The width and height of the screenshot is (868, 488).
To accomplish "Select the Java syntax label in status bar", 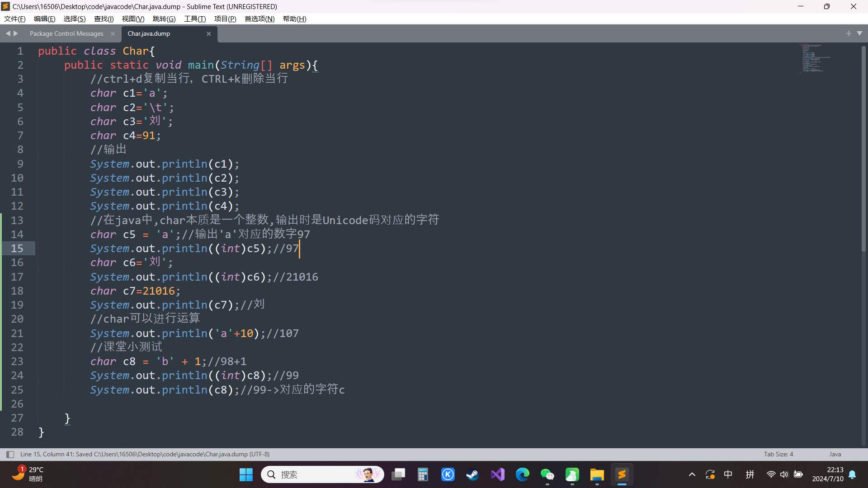I will point(835,454).
